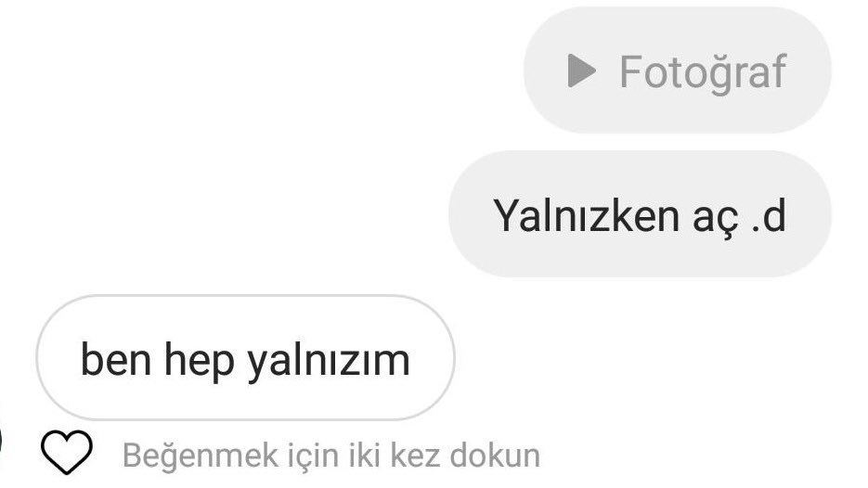Viewport: 868px width, 488px height.
Task: Click the word "hep" in received reply
Action: [200, 361]
